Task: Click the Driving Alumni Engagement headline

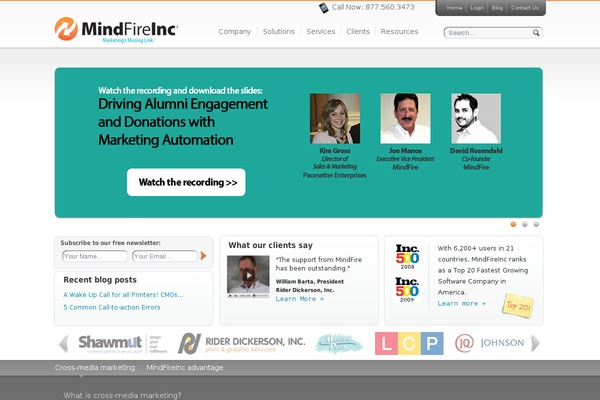Action: click(183, 122)
